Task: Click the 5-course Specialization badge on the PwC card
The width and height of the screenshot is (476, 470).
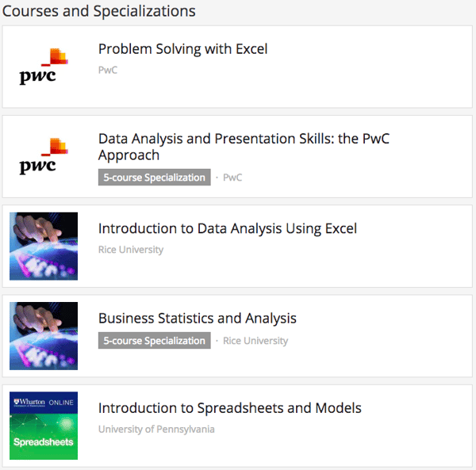Action: pos(154,178)
